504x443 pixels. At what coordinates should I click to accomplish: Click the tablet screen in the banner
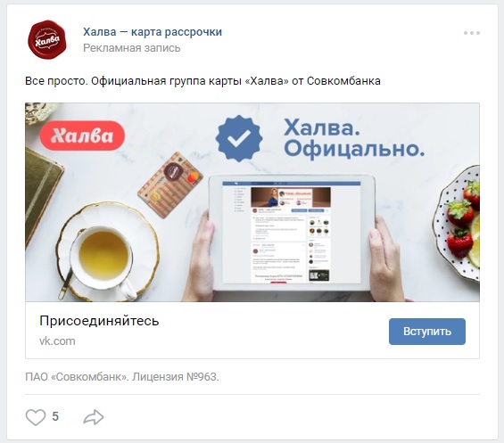click(292, 233)
